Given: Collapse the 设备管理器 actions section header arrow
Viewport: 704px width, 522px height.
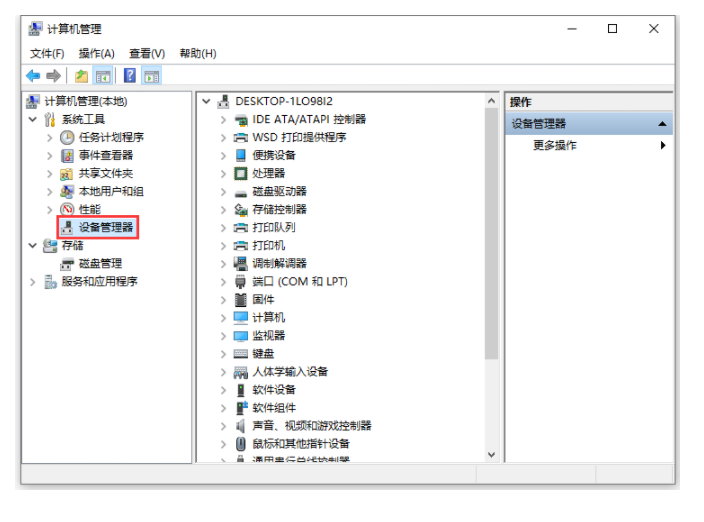Looking at the screenshot, I should pos(662,124).
